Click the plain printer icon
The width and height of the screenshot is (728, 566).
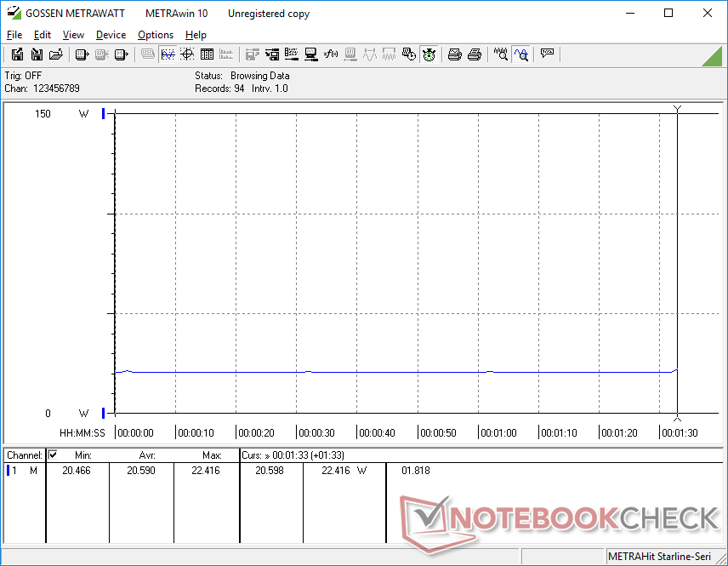click(474, 54)
